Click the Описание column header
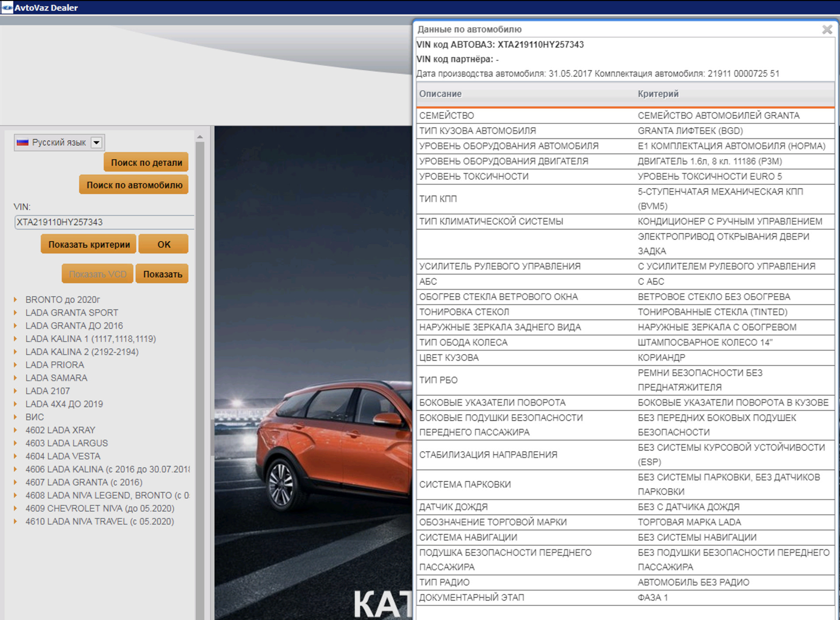This screenshot has height=620, width=840. coord(440,94)
